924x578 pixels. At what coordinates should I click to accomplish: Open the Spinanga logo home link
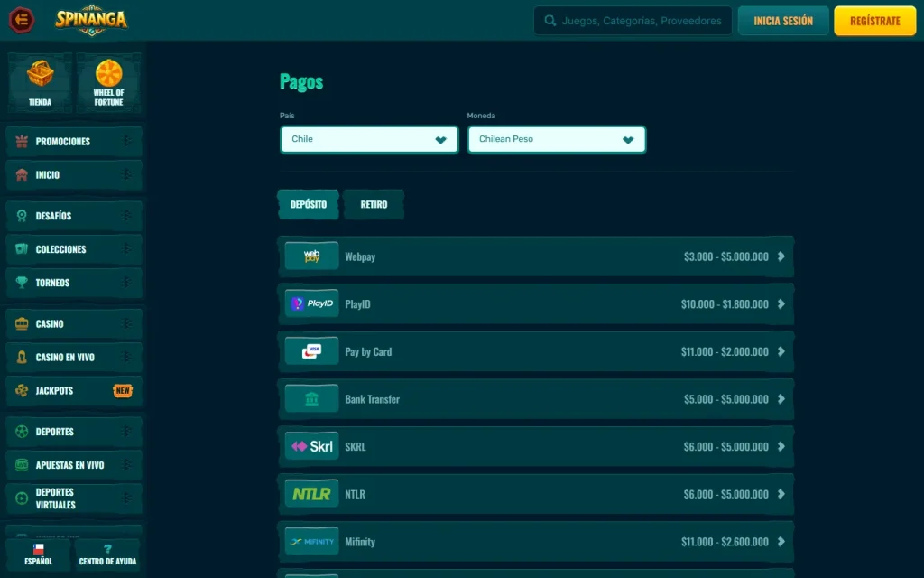pos(91,20)
